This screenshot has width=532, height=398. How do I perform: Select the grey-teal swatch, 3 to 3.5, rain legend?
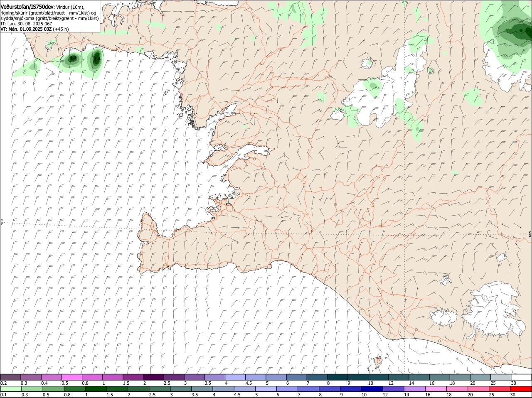point(180,389)
